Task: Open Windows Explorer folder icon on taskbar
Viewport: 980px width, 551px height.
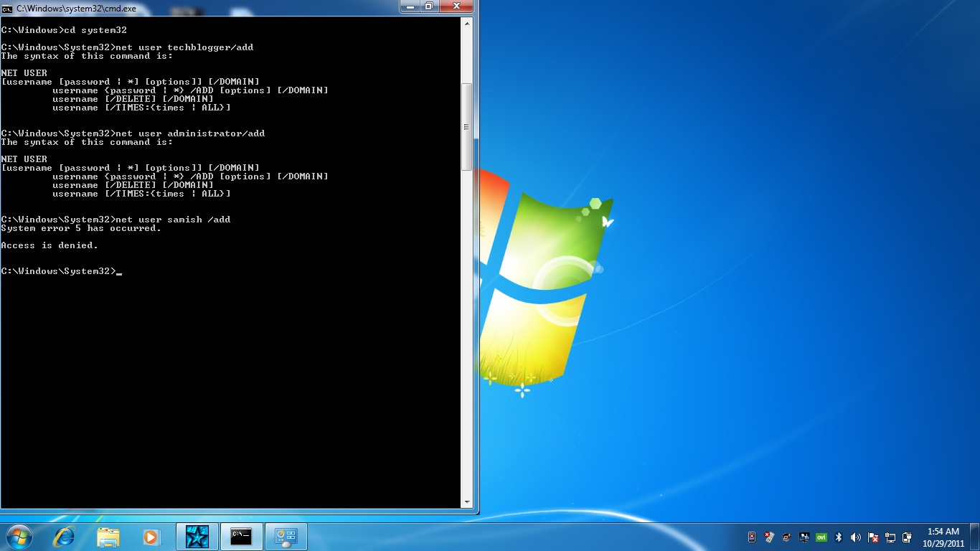Action: click(x=108, y=536)
